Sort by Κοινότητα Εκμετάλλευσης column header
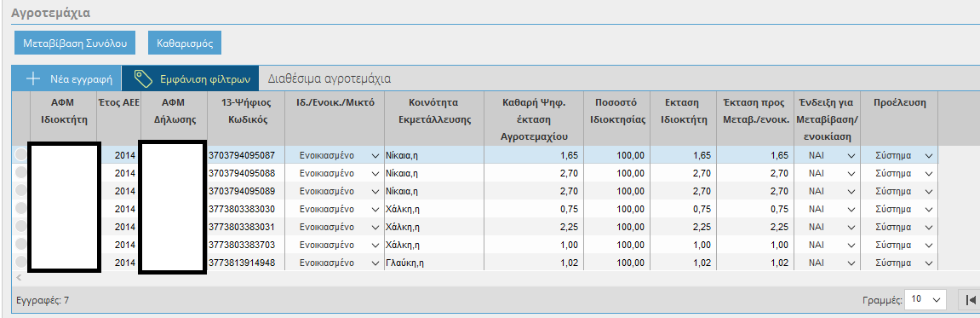Image resolution: width=980 pixels, height=318 pixels. click(x=433, y=119)
